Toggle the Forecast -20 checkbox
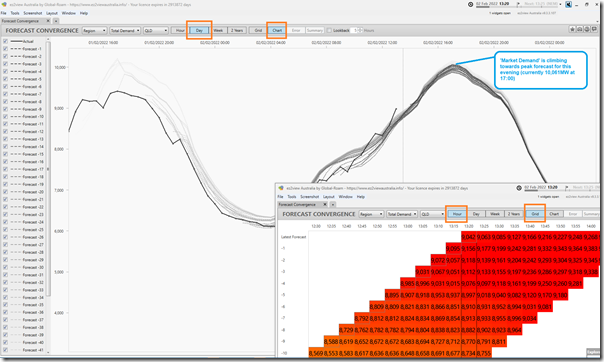Screen dimensions: 604x362 pyautogui.click(x=5, y=192)
